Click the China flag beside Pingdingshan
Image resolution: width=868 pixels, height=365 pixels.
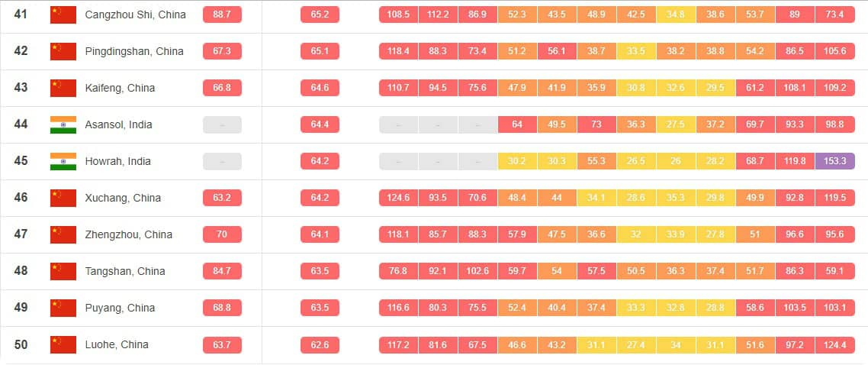63,51
